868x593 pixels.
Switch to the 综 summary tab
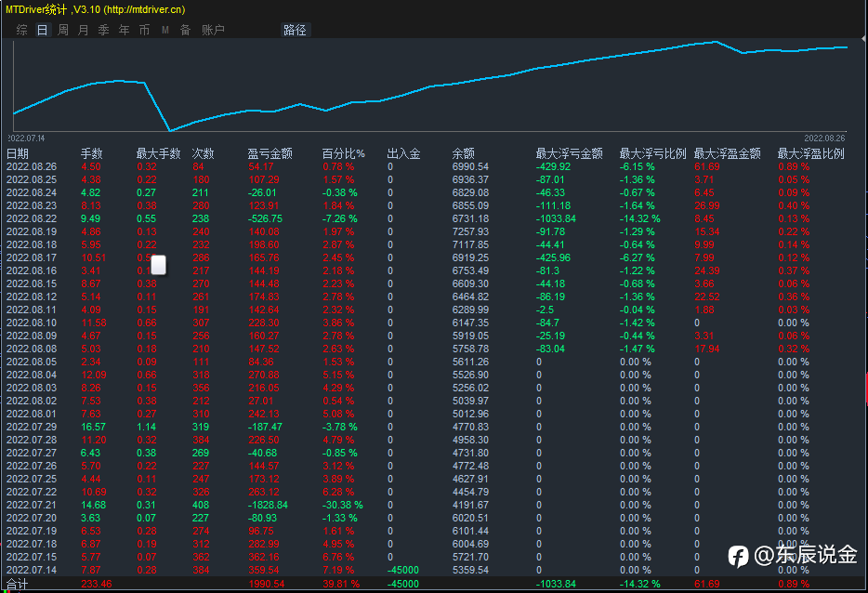(x=22, y=30)
